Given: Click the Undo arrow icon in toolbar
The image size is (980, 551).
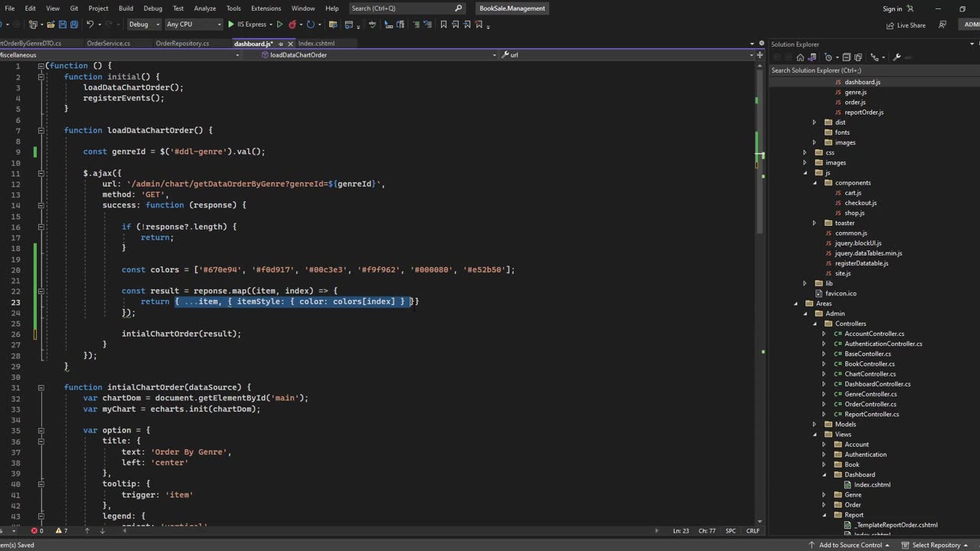Looking at the screenshot, I should (90, 24).
